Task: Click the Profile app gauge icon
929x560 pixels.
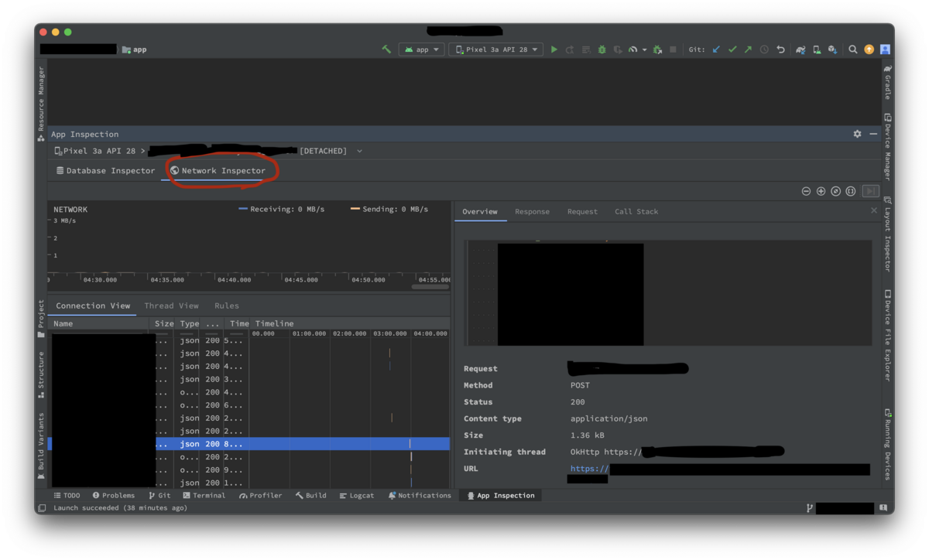Action: (633, 50)
